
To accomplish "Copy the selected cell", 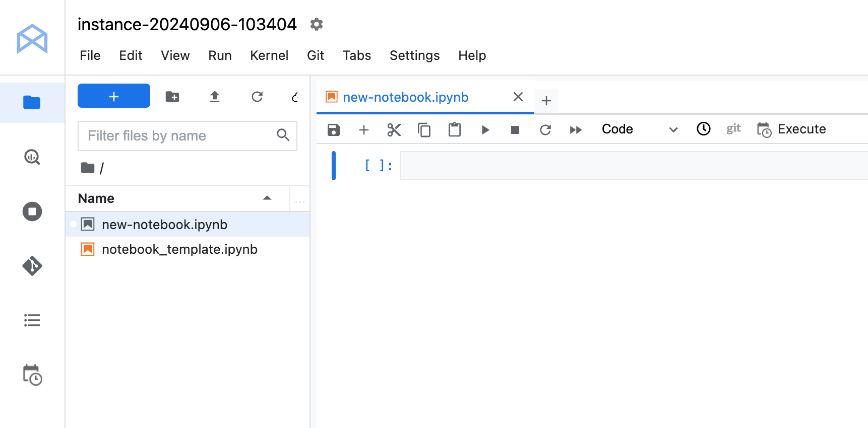I will 424,130.
